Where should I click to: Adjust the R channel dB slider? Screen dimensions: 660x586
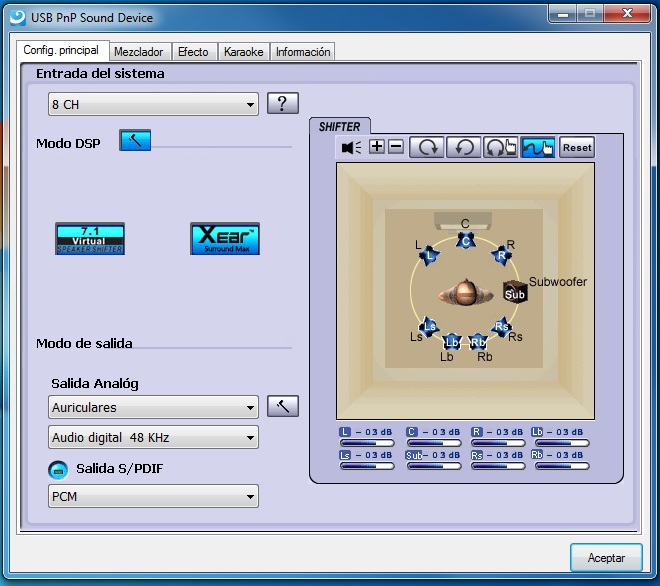(x=498, y=443)
